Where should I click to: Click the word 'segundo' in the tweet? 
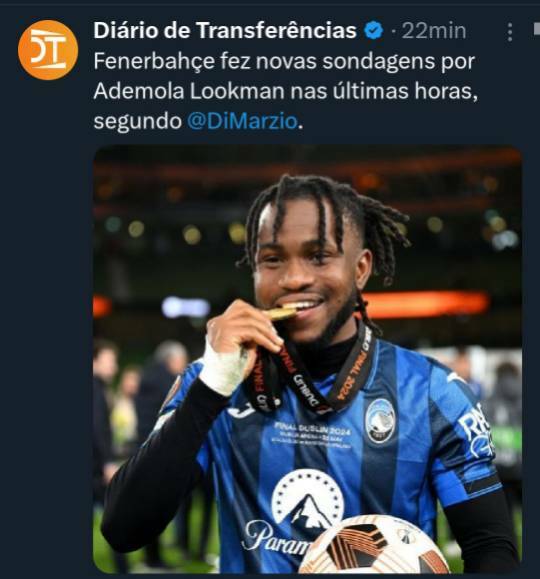tap(137, 121)
